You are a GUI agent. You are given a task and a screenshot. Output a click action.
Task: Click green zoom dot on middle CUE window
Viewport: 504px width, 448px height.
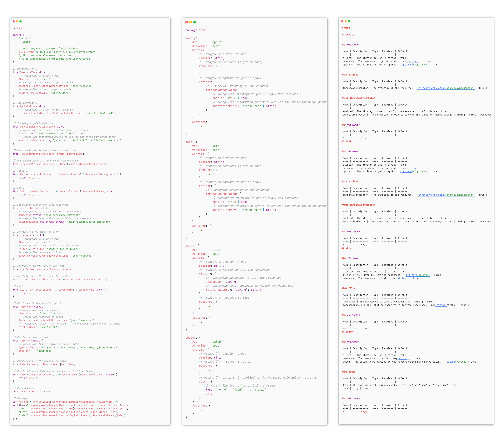pyautogui.click(x=195, y=22)
